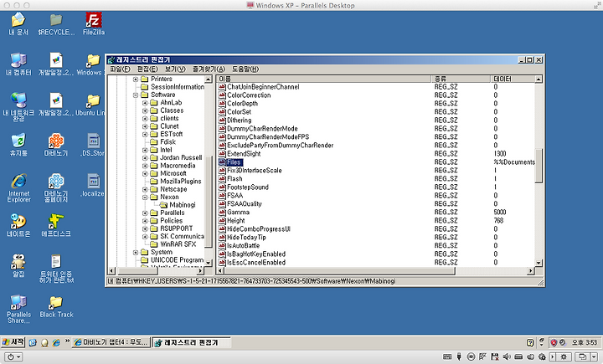Open the 도움말(H) menu
This screenshot has height=364, width=603.
pyautogui.click(x=245, y=69)
